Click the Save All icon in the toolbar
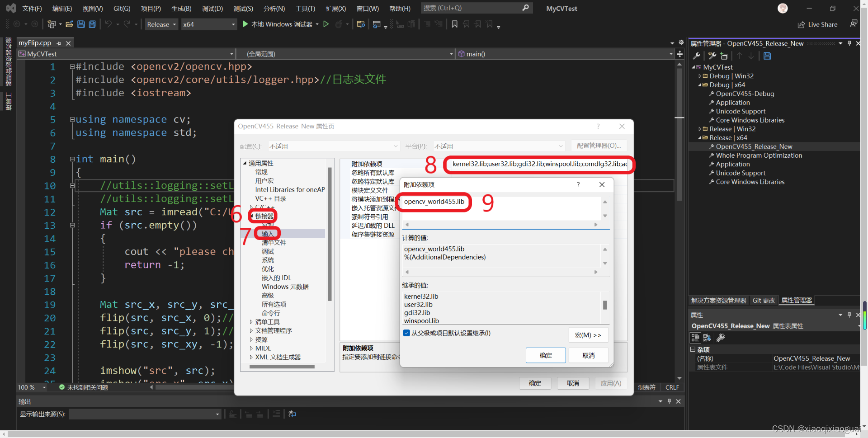Image resolution: width=868 pixels, height=438 pixels. (x=92, y=24)
